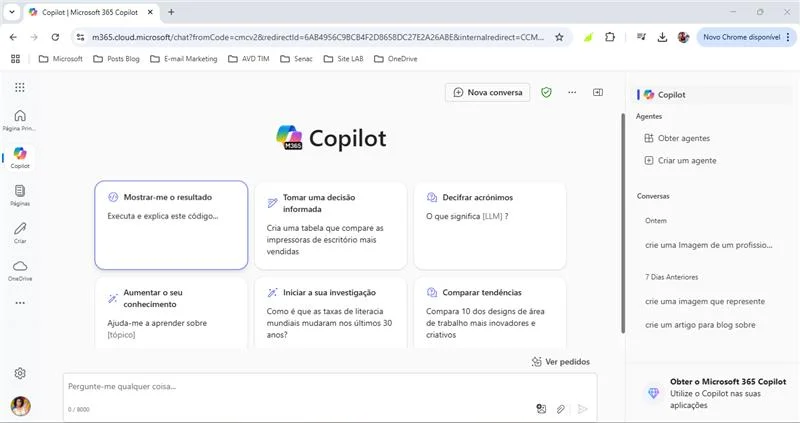Open the Chrome extensions puzzle menu
800x423 pixels.
tap(610, 37)
